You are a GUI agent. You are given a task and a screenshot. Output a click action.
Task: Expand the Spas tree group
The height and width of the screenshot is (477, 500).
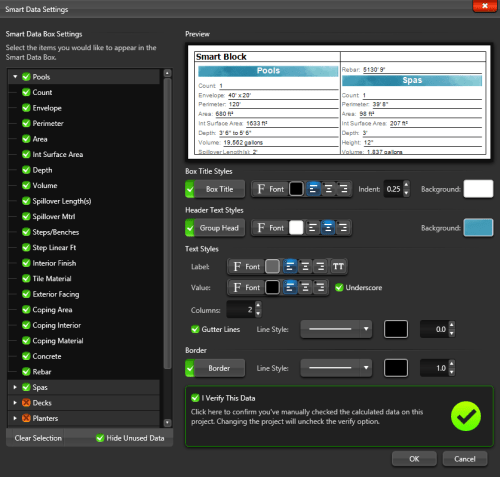15,387
